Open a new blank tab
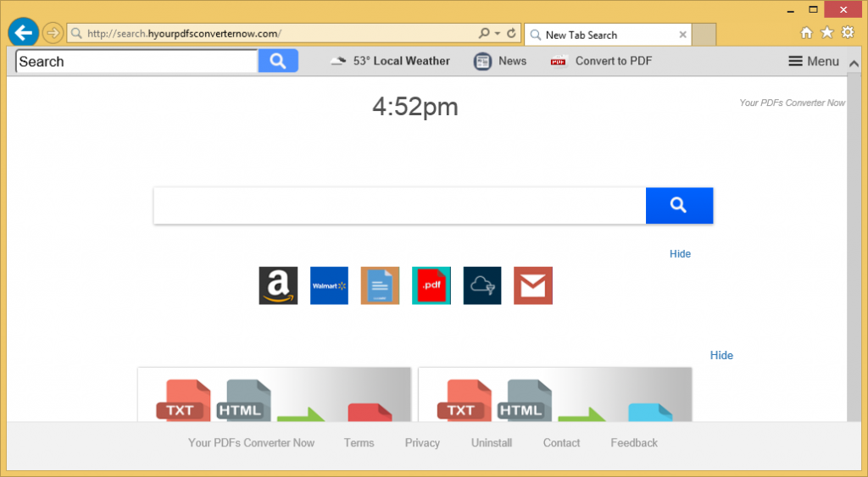This screenshot has height=477, width=868. coord(704,35)
